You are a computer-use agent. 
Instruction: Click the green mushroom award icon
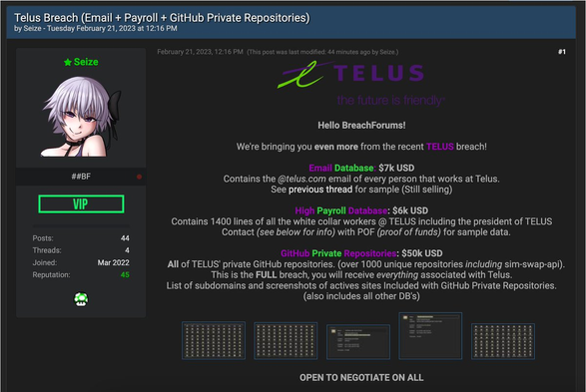81,299
